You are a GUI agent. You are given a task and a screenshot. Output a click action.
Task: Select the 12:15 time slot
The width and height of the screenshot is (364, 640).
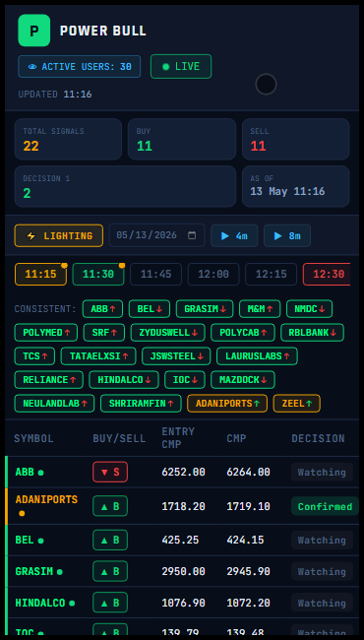pyautogui.click(x=272, y=275)
